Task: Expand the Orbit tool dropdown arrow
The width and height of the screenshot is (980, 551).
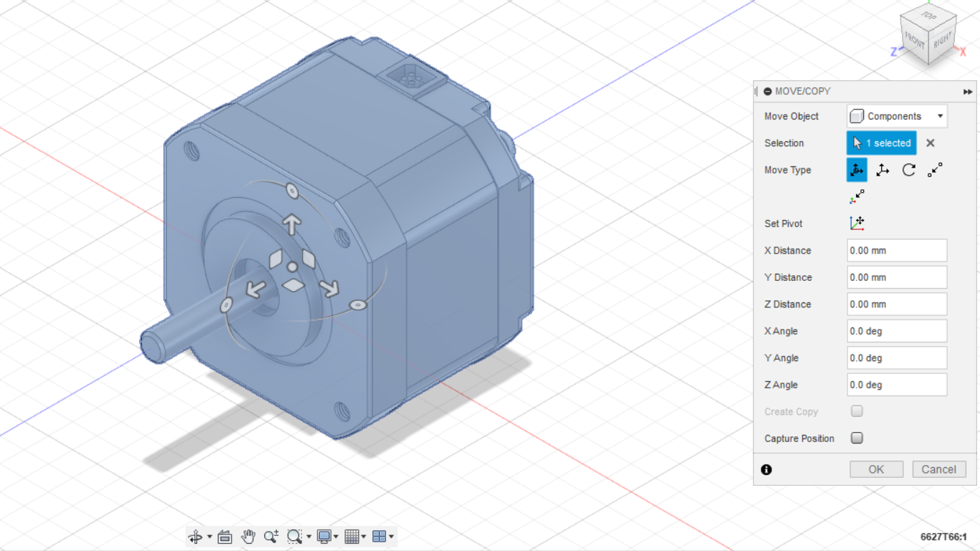Action: [209, 537]
